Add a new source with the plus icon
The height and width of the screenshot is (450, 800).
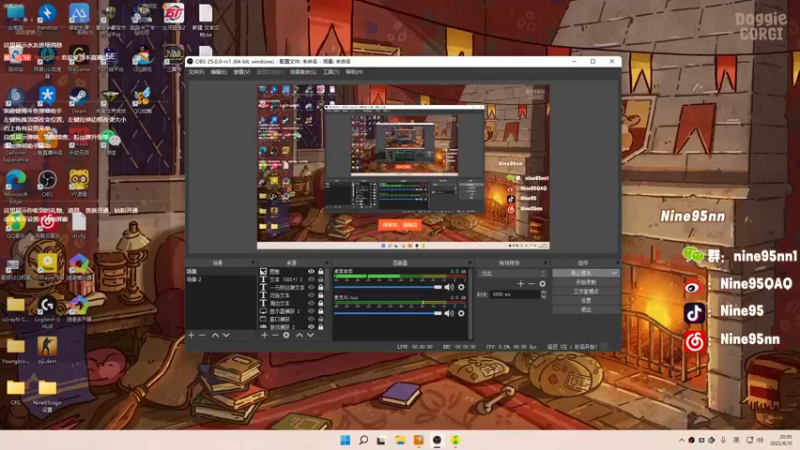(x=264, y=335)
